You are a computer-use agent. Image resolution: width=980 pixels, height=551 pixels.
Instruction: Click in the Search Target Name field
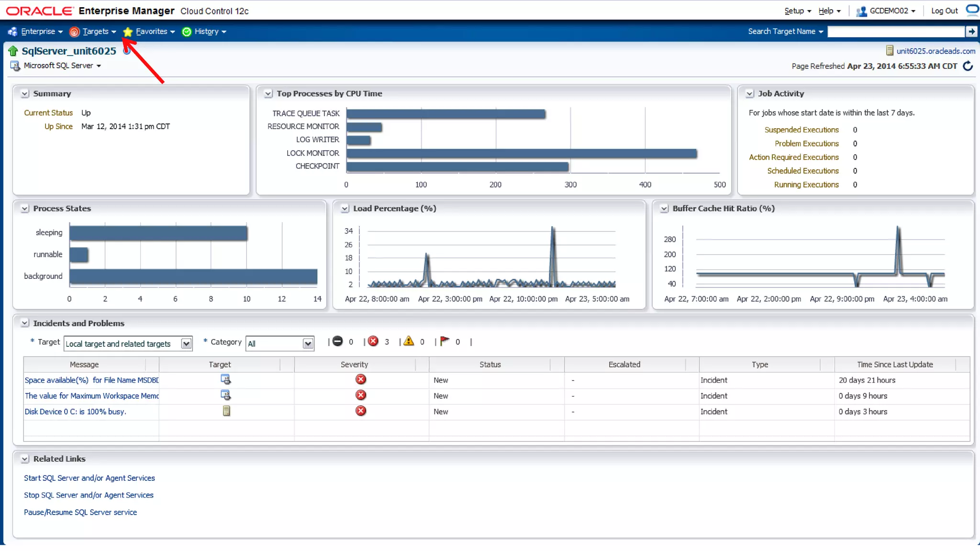click(895, 32)
